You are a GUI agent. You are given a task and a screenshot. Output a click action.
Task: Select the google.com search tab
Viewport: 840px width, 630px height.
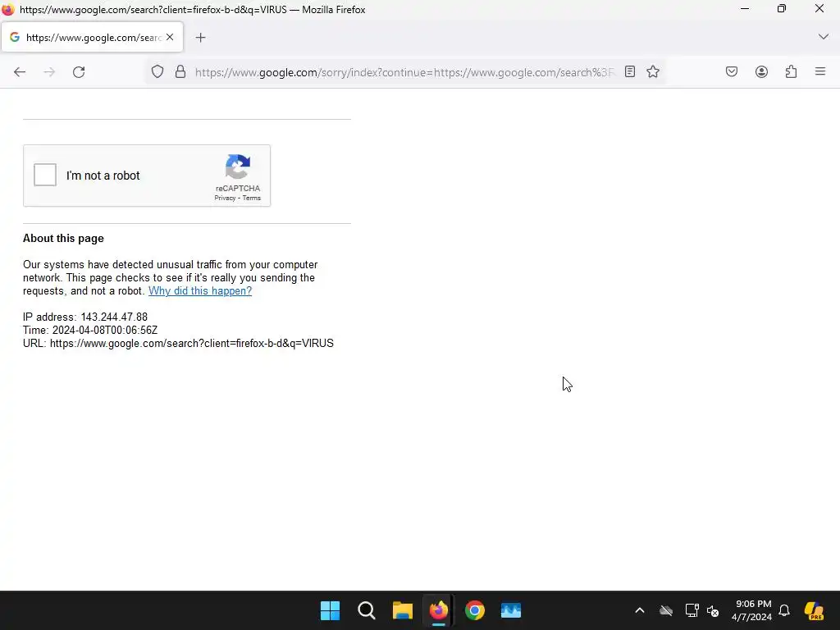92,37
